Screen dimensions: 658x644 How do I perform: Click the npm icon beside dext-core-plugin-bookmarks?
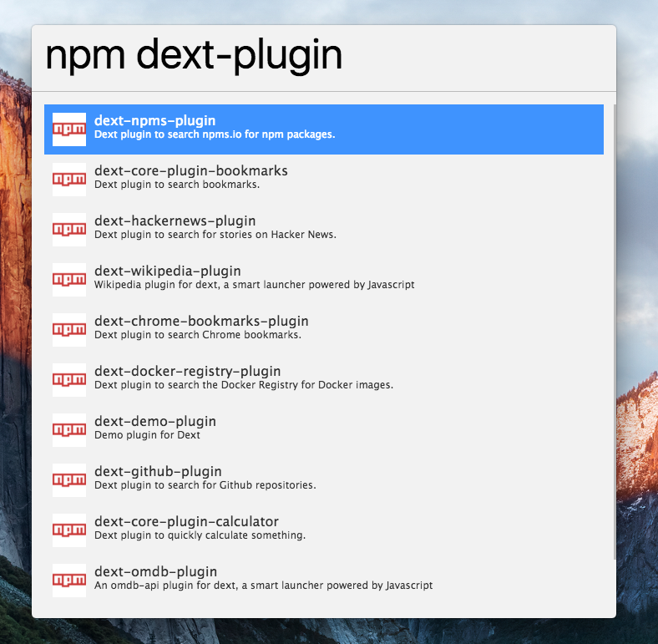pos(69,180)
